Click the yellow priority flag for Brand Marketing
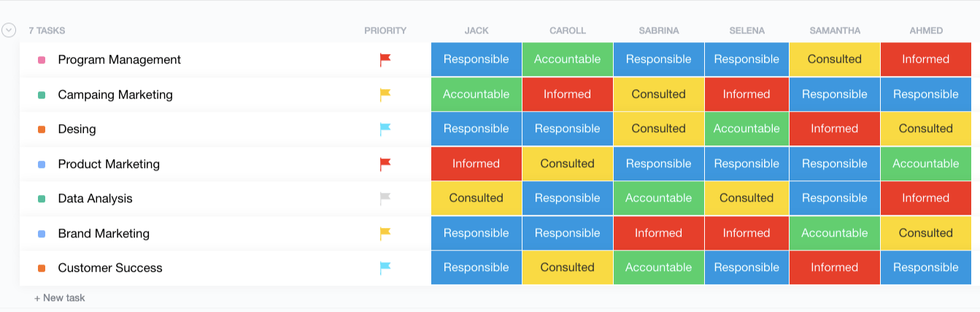Viewport: 980px width, 312px height. pos(385,234)
